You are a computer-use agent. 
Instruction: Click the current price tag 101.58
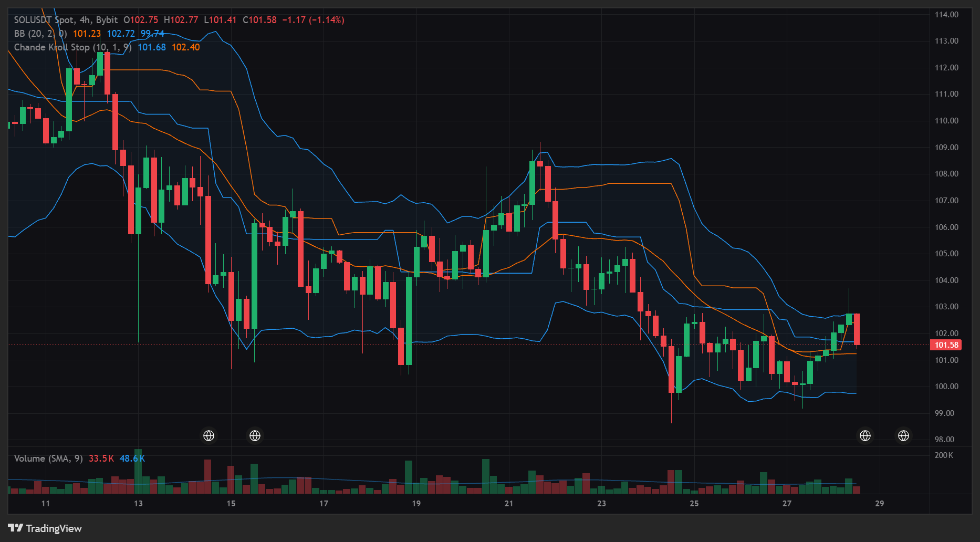coord(947,345)
